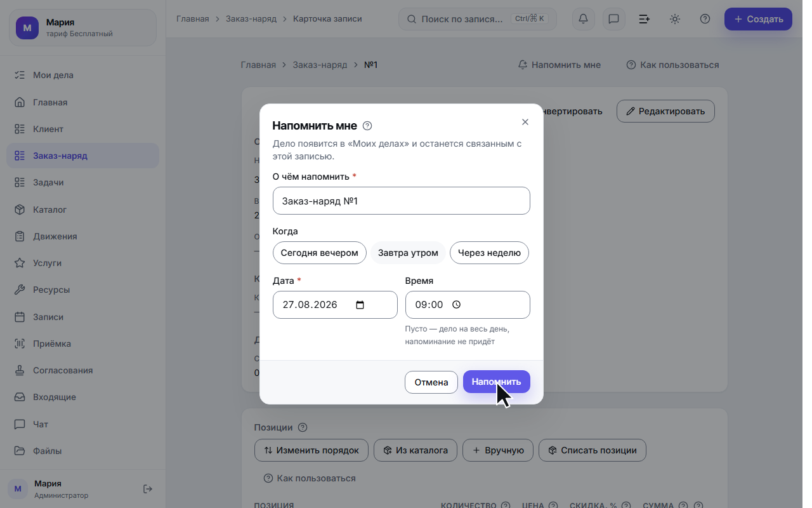Close the Напомнить мне dialog
Screen dimensions: 812x508
[525, 122]
